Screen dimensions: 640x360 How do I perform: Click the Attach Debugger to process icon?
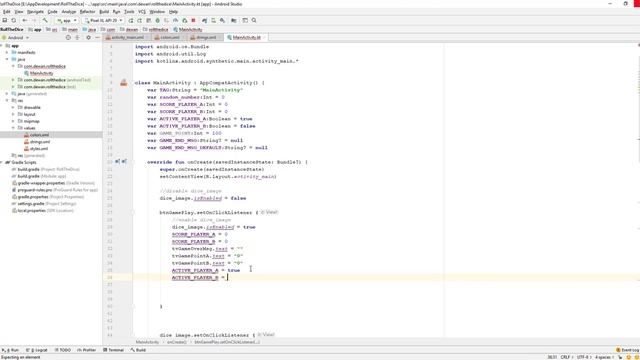[184, 20]
